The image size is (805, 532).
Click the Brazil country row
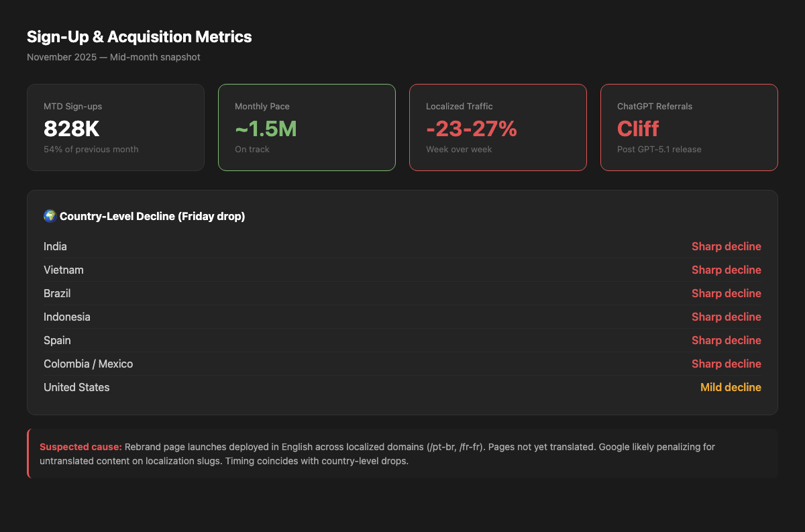[x=402, y=293]
